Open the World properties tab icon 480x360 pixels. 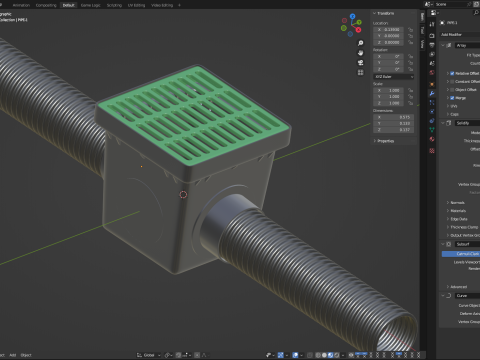(432, 72)
